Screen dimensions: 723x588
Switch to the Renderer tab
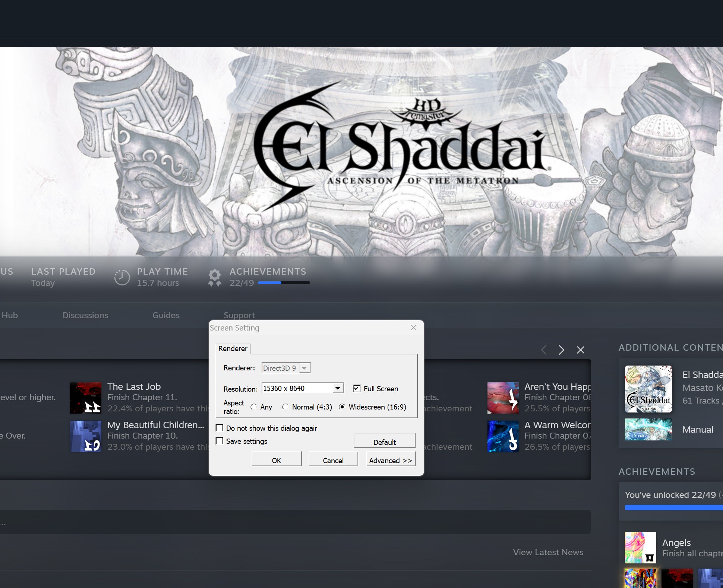[233, 348]
